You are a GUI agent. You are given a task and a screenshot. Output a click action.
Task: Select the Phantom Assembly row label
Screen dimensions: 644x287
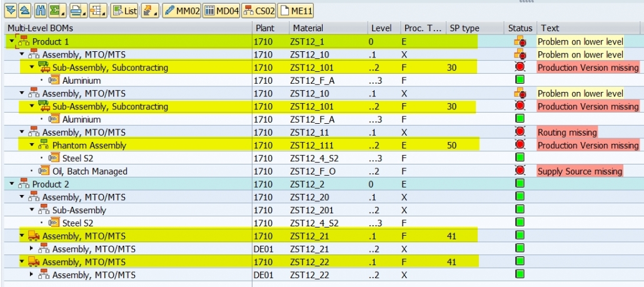tap(89, 145)
